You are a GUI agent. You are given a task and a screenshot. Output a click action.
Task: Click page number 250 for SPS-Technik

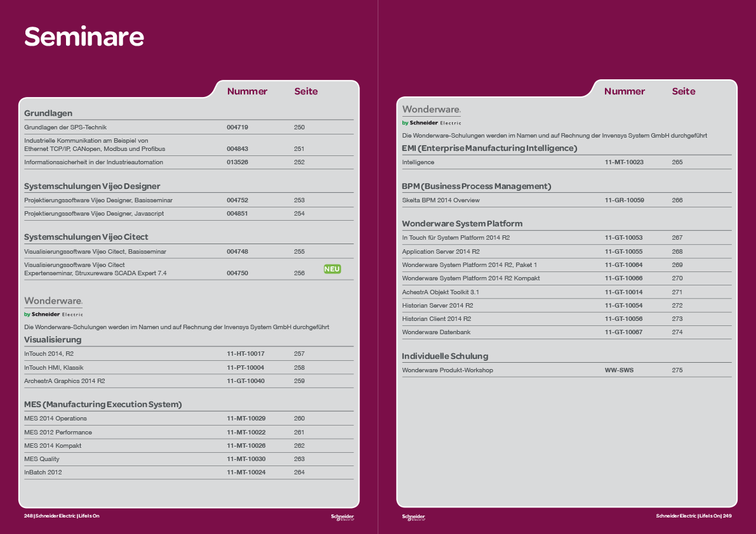[299, 127]
